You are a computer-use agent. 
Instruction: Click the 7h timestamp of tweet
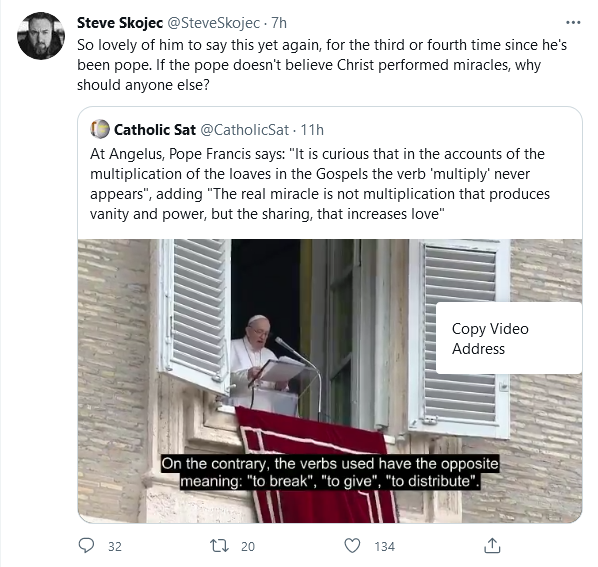coord(279,23)
